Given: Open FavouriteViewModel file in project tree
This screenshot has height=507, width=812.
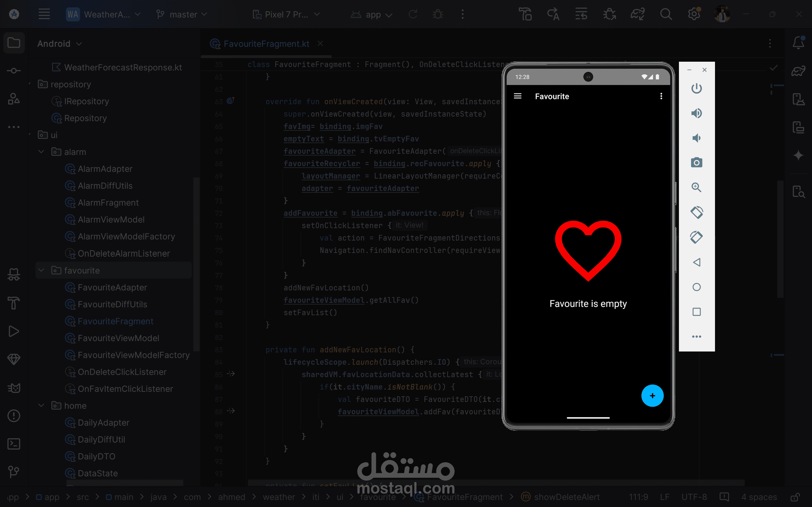Looking at the screenshot, I should point(118,338).
